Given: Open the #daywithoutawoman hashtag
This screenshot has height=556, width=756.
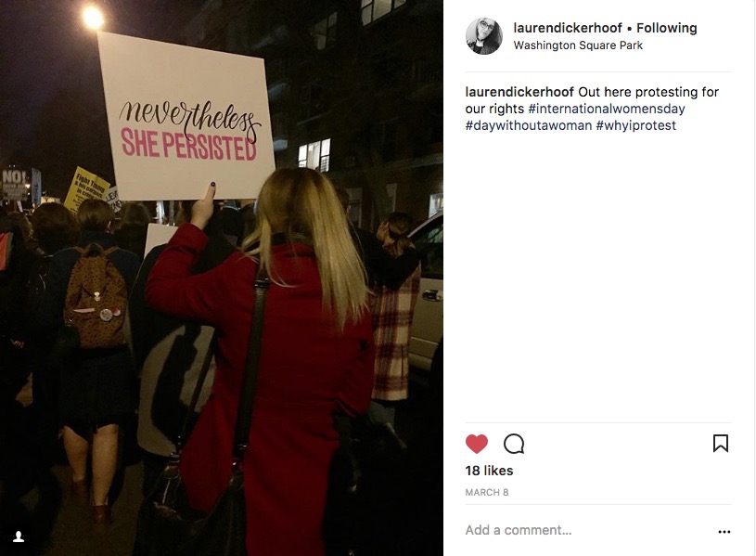Looking at the screenshot, I should (x=529, y=125).
